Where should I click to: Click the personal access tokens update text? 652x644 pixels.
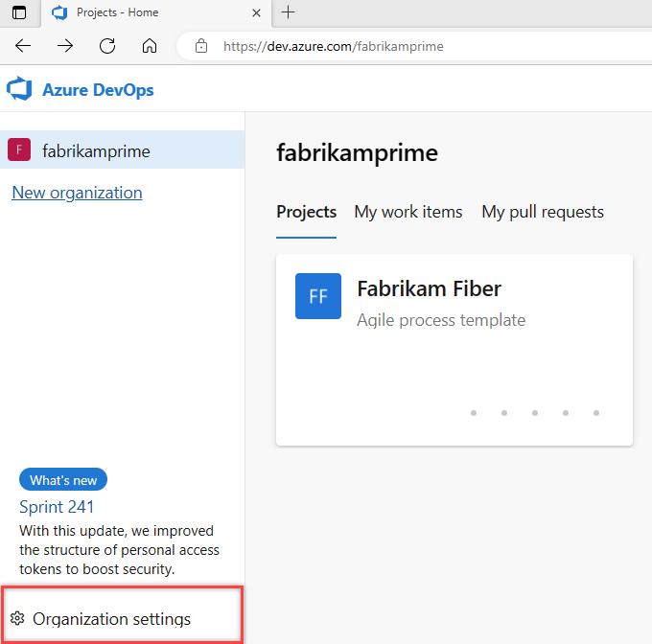tap(119, 550)
